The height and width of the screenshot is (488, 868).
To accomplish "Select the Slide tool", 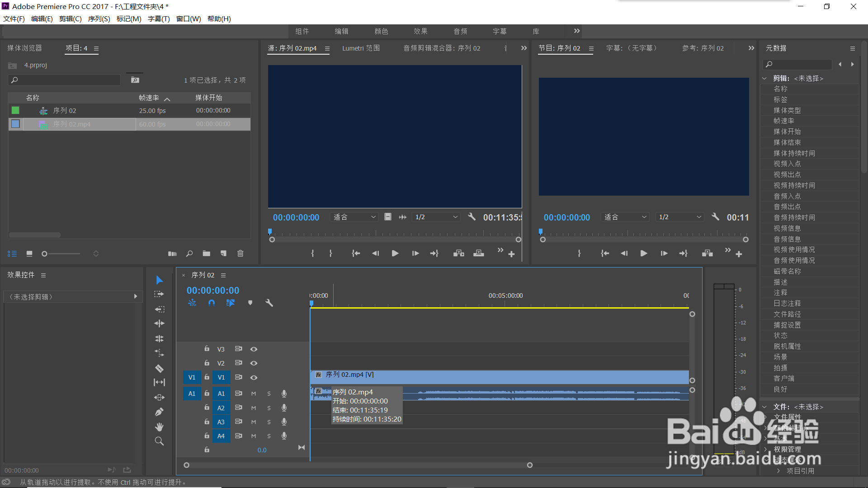I will [x=159, y=398].
